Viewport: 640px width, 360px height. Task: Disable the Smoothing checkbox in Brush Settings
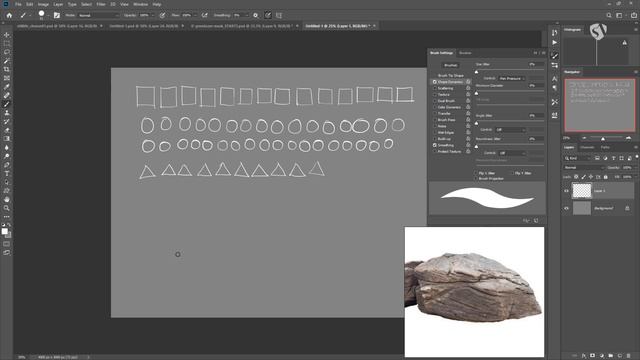(435, 145)
